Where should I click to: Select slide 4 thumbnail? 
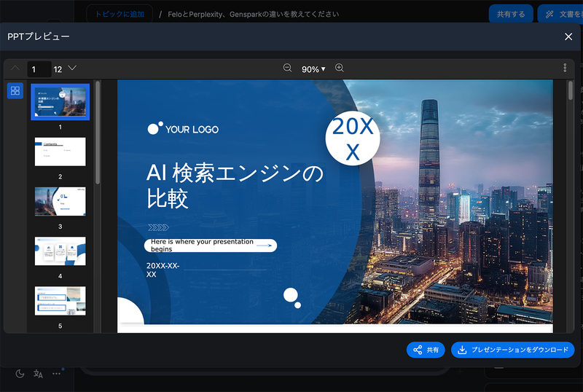[x=60, y=251]
